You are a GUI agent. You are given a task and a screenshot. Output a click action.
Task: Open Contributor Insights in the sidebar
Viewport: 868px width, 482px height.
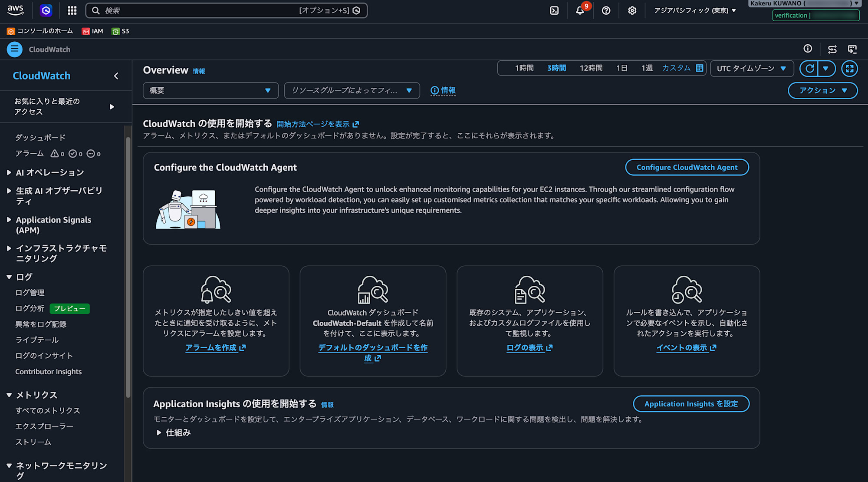coord(49,372)
